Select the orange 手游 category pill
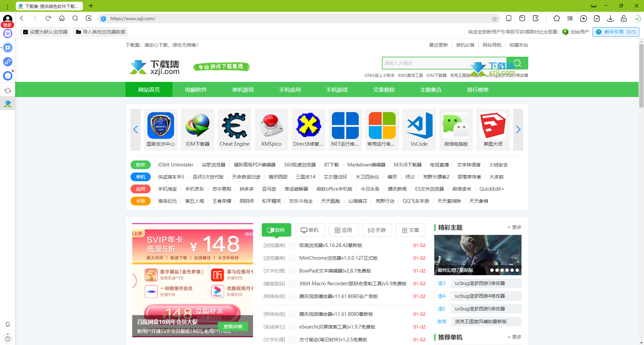The height and width of the screenshot is (345, 644). click(x=141, y=201)
